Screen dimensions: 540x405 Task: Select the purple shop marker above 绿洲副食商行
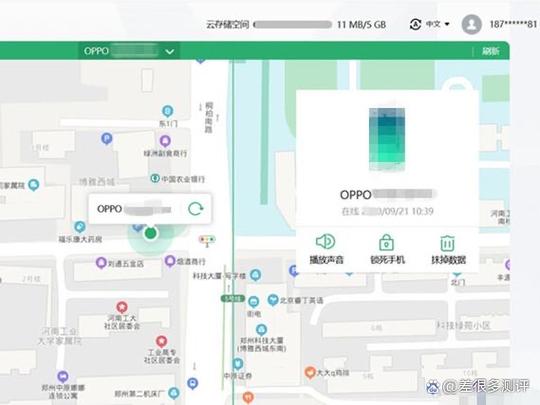[x=165, y=141]
